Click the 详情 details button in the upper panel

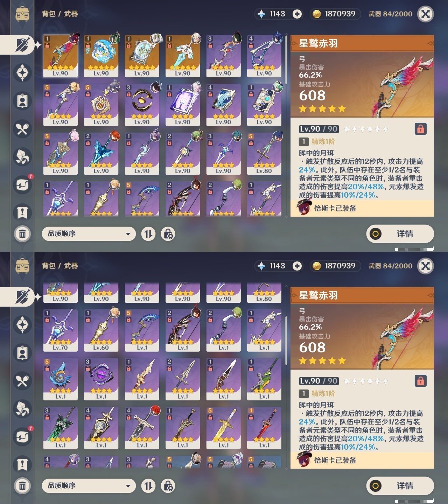pos(400,234)
